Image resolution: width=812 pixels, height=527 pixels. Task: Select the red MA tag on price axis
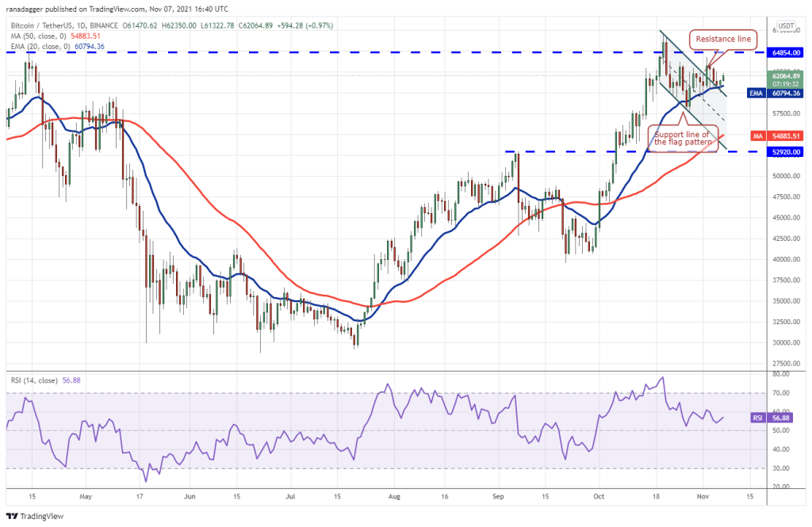point(756,136)
